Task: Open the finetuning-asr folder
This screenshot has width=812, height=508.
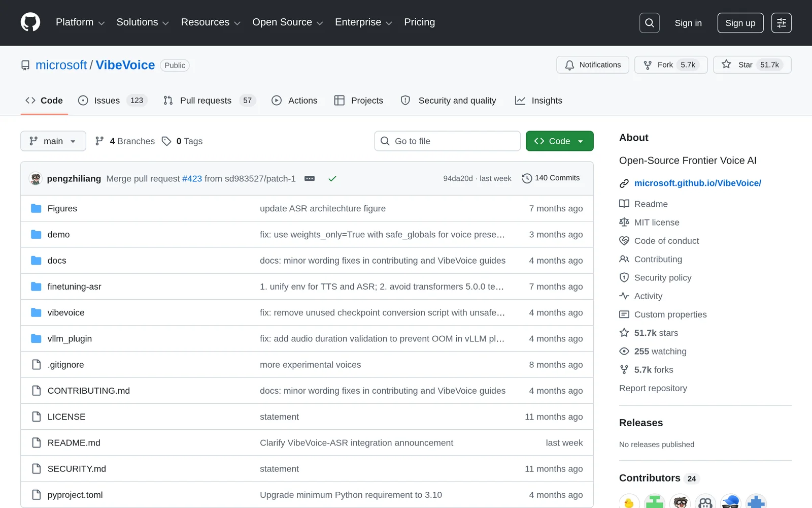Action: (x=75, y=287)
